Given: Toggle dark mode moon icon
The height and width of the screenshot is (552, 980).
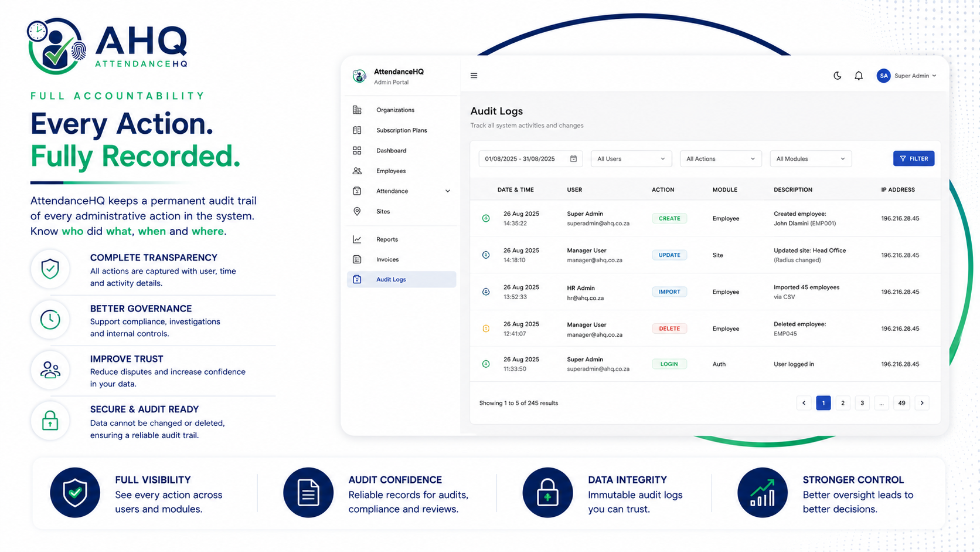Looking at the screenshot, I should coord(837,76).
